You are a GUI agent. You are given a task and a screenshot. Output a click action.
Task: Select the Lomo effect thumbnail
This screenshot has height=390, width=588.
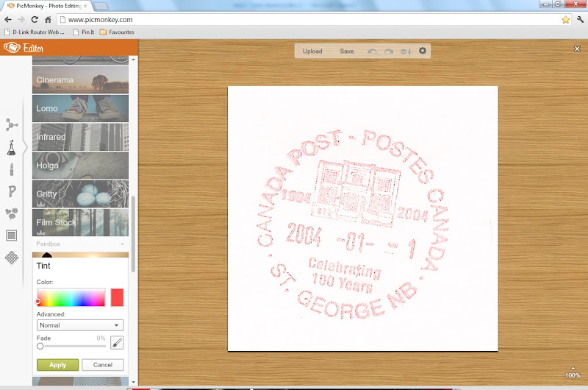point(80,108)
